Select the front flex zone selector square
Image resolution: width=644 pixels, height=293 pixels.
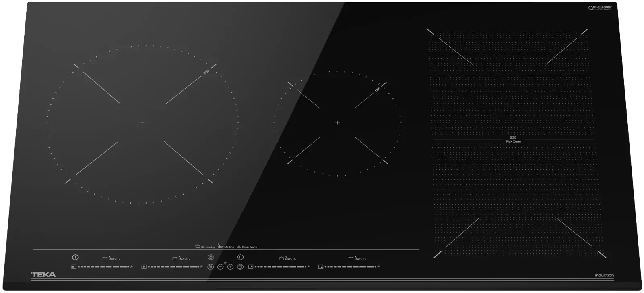click(321, 267)
